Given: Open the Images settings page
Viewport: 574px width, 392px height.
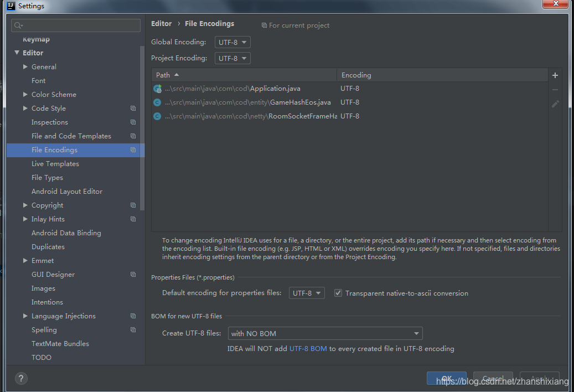Looking at the screenshot, I should [x=43, y=288].
